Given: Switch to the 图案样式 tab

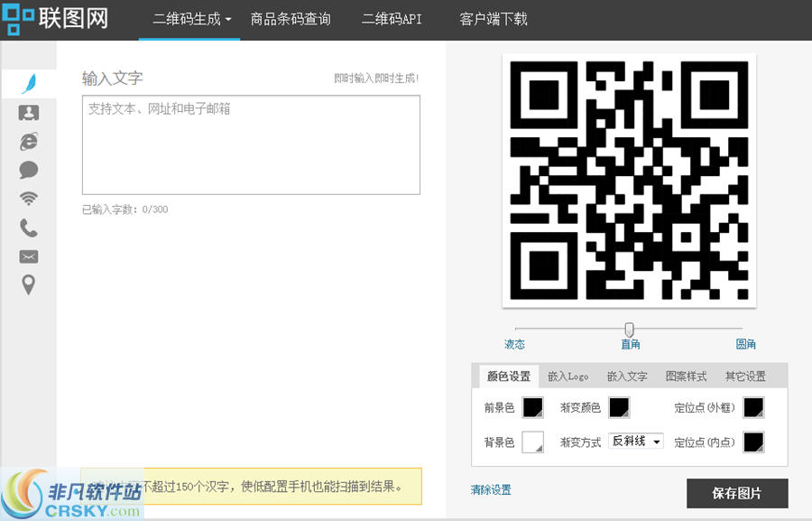Looking at the screenshot, I should pos(687,377).
